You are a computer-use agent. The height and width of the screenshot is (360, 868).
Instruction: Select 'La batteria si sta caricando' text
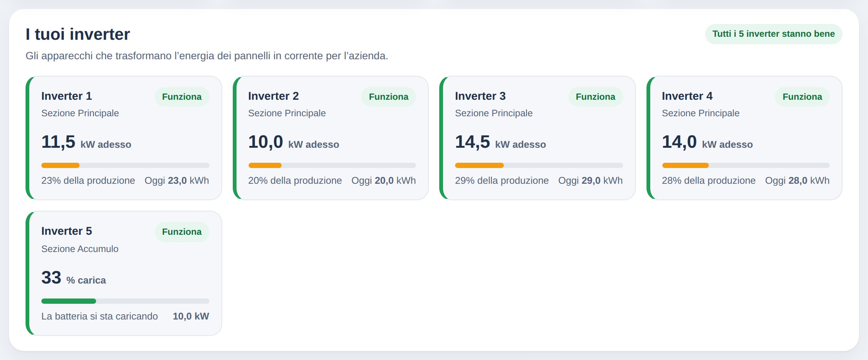[x=99, y=316]
